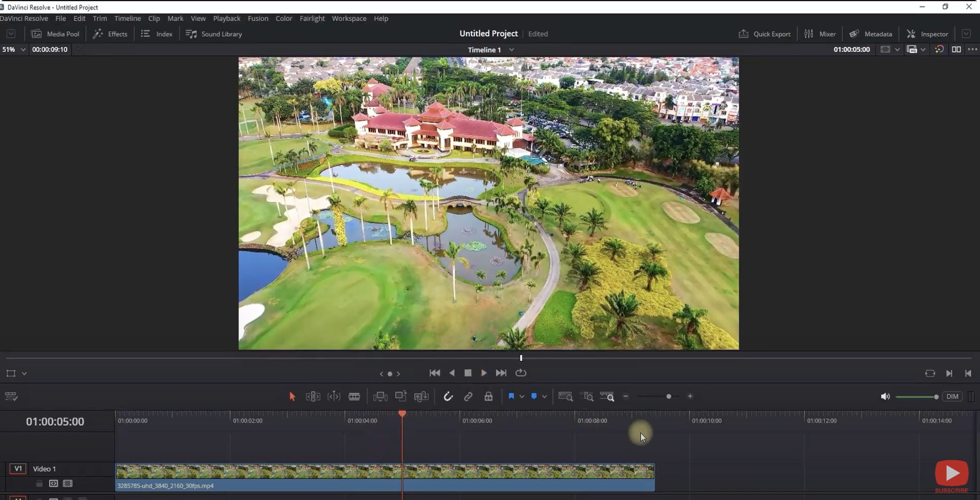The image size is (980, 500).
Task: Open the Workspace menu
Action: (x=349, y=18)
